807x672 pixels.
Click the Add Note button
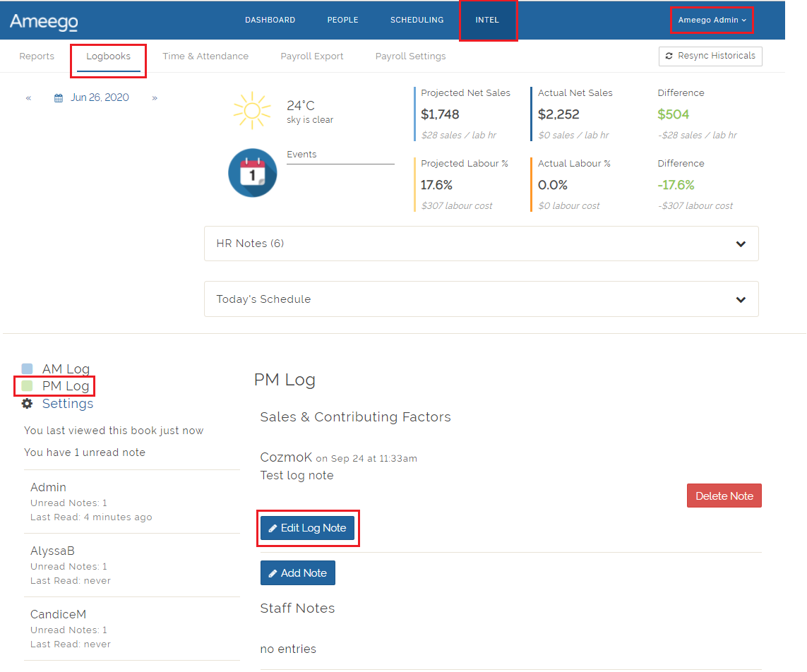click(x=297, y=573)
